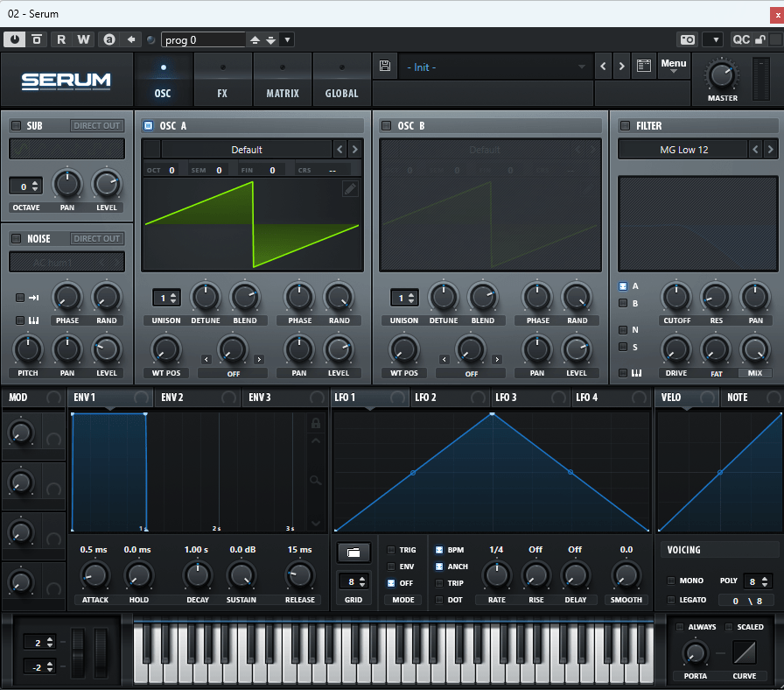Open the MG Low 12 filter type selector

[683, 150]
